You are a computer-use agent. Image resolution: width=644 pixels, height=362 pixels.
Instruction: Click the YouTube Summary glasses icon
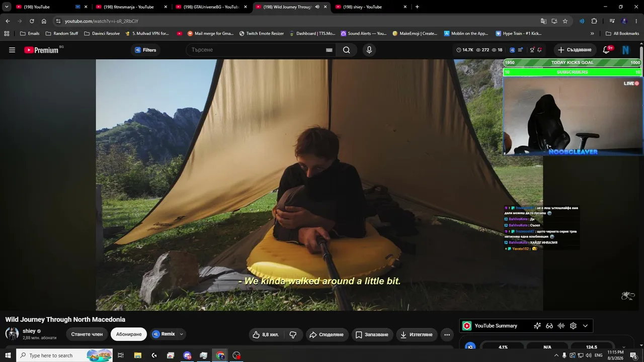click(x=549, y=326)
